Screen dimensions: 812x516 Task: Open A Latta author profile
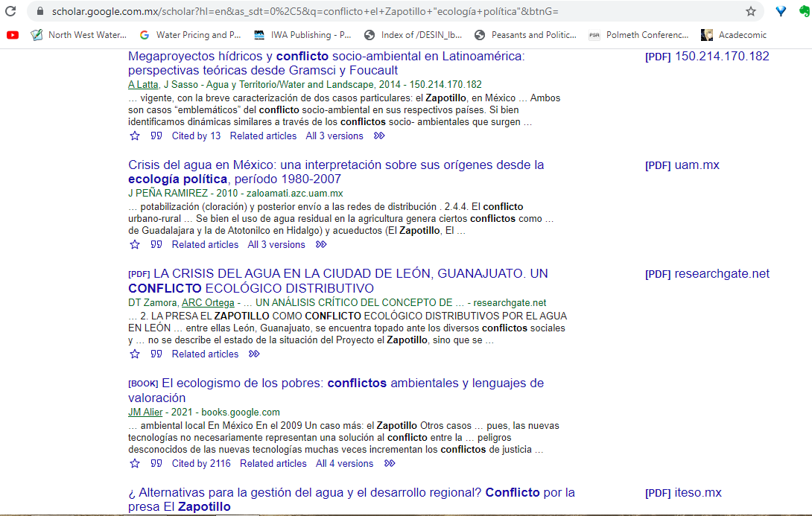click(x=144, y=84)
